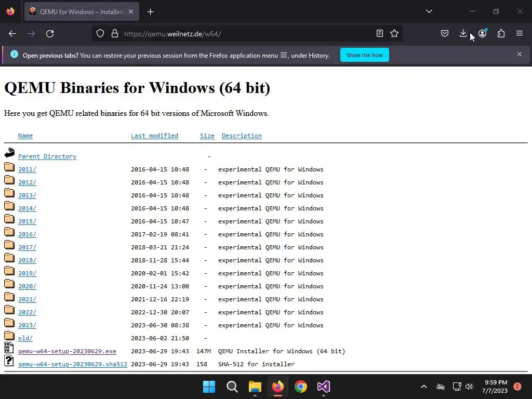Open the volume speaker tray icon
This screenshot has width=532, height=399.
coord(469,387)
